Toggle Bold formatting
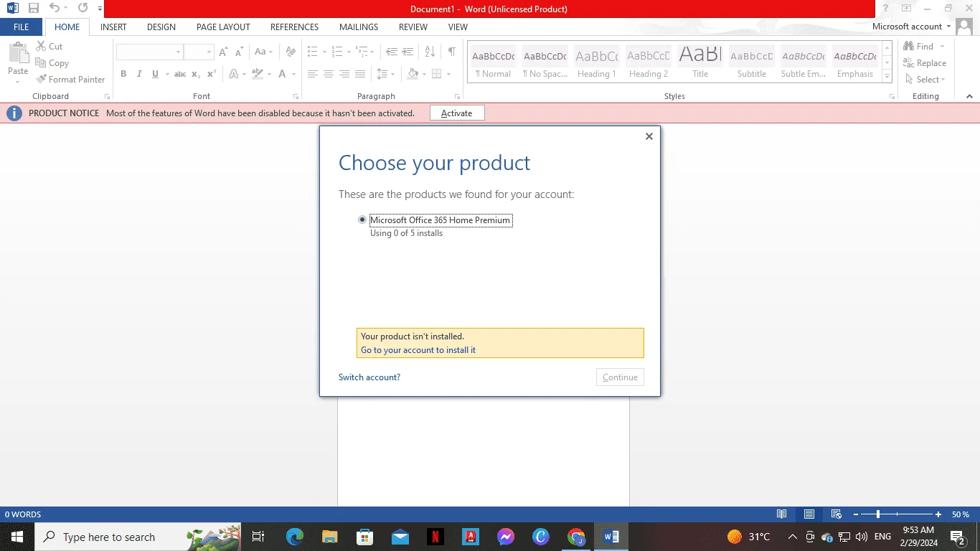 [x=123, y=74]
